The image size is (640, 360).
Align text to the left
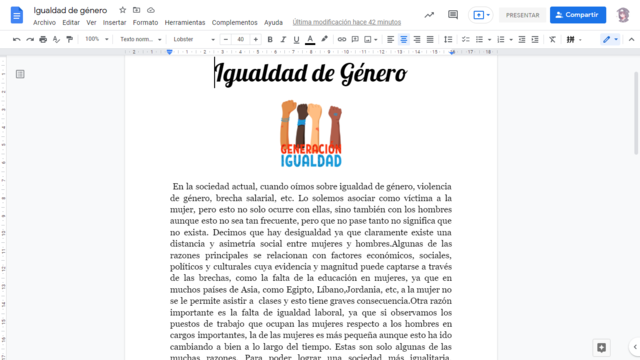point(391,39)
